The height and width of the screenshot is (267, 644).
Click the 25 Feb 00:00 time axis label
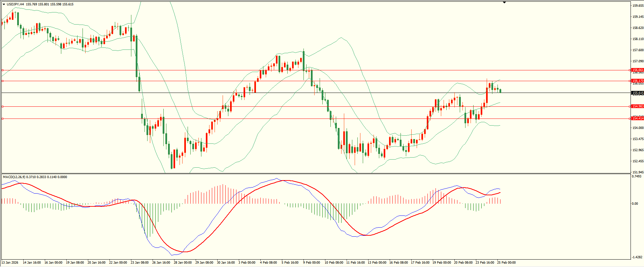506,263
